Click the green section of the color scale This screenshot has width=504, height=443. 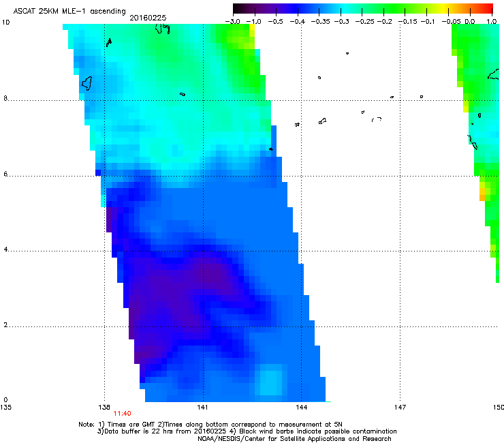coord(392,8)
